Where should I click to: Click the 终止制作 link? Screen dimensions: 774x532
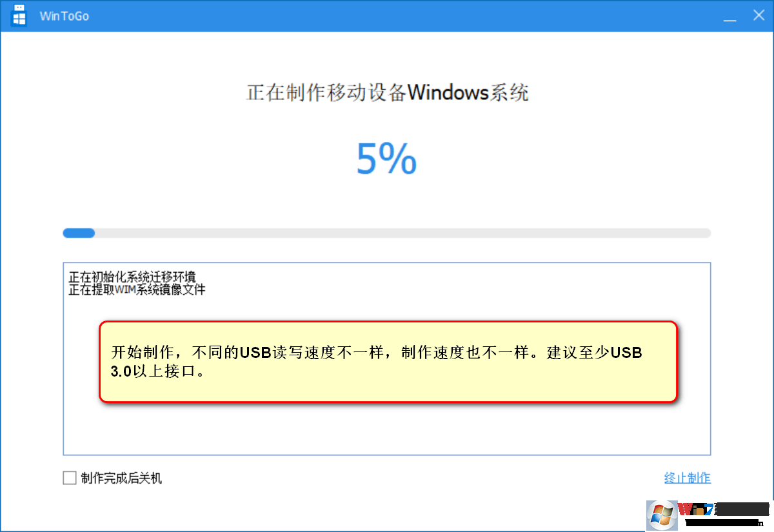pos(688,478)
